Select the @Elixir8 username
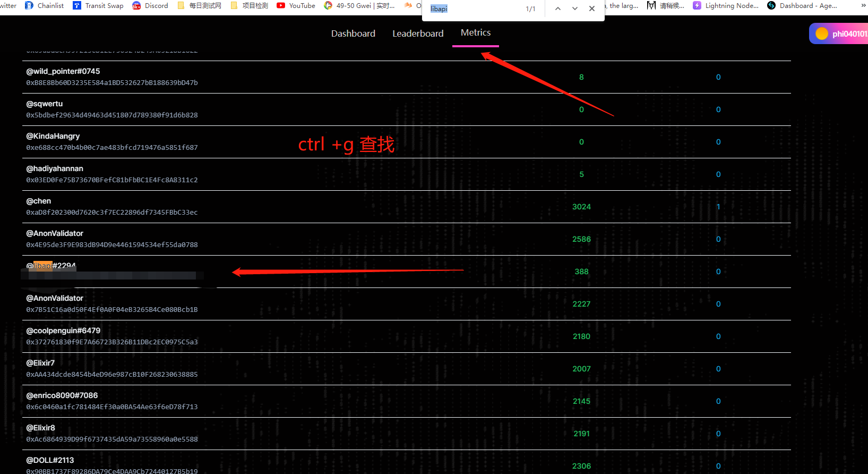This screenshot has width=868, height=474. (41, 428)
